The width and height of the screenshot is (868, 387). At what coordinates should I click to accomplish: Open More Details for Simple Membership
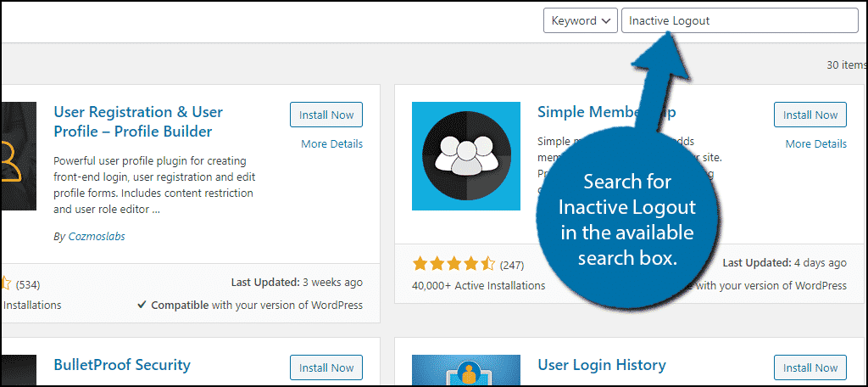click(816, 143)
